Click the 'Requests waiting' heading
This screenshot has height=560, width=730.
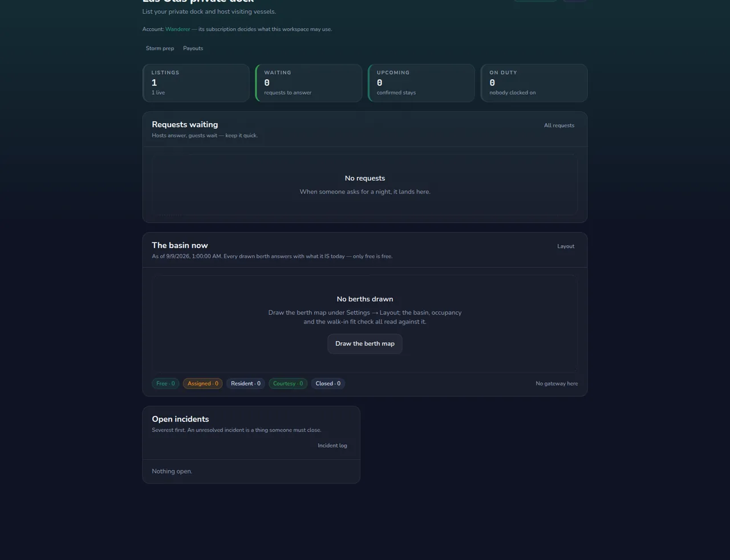[185, 124]
